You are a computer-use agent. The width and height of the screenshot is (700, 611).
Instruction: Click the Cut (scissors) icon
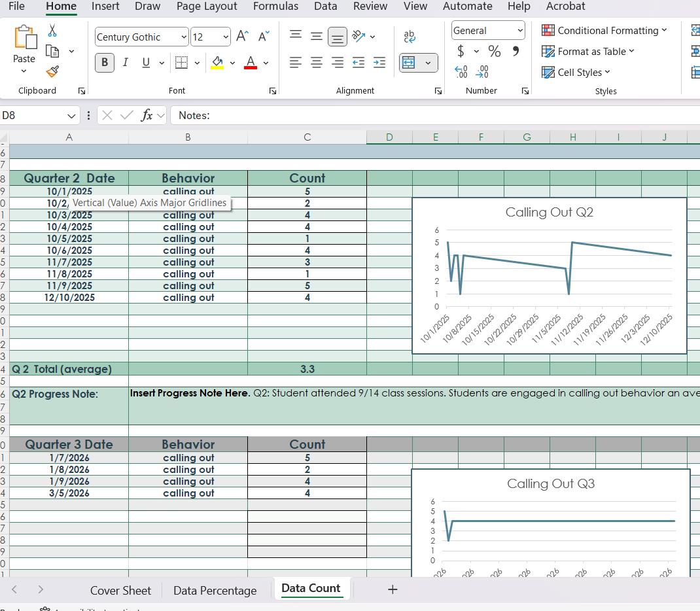coord(52,29)
